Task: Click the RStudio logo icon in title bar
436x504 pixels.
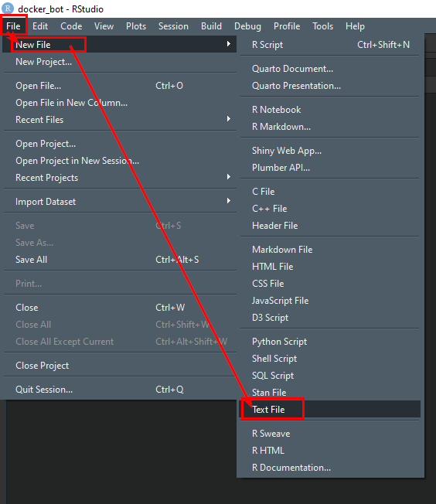Action: coord(8,8)
